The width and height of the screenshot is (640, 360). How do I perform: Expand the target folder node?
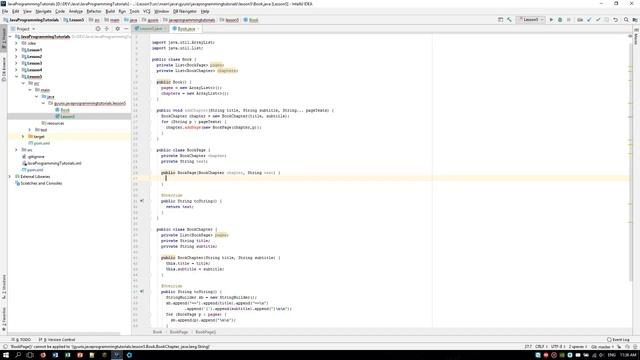click(23, 136)
